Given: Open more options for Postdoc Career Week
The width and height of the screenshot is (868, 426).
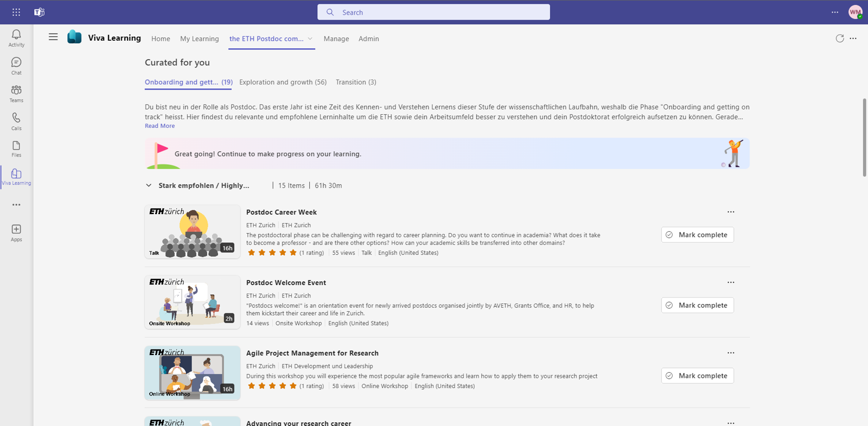Looking at the screenshot, I should [731, 212].
